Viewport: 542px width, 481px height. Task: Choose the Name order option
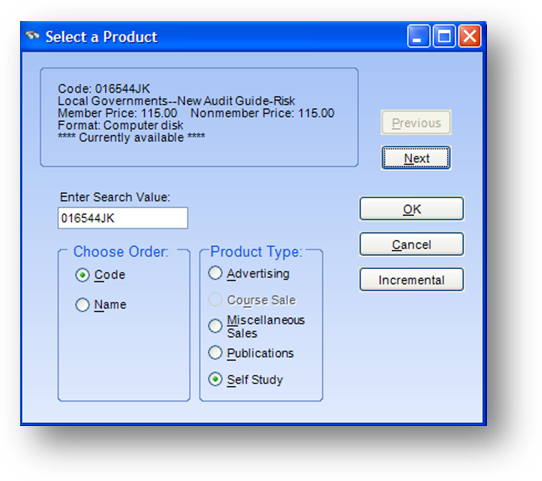pos(101,305)
